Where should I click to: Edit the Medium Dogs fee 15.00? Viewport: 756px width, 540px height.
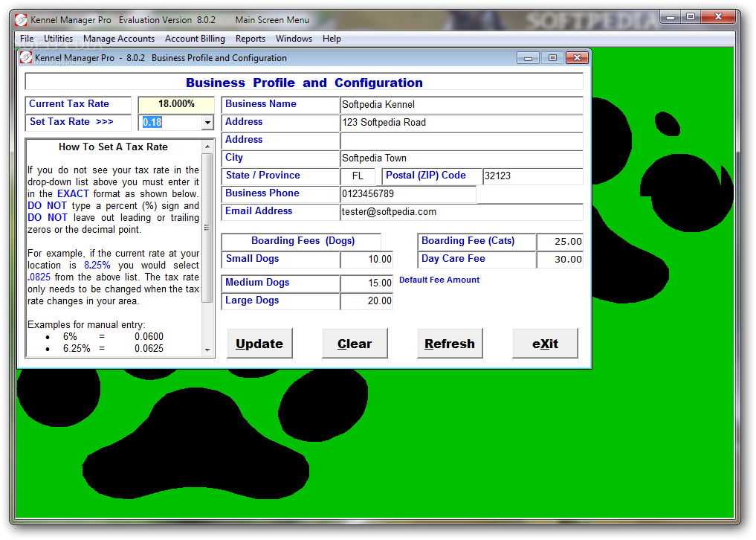tap(366, 283)
